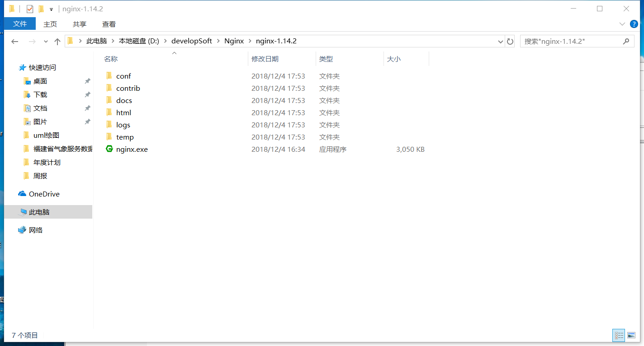
Task: Select 快速访问 in the navigation pane
Action: [43, 67]
